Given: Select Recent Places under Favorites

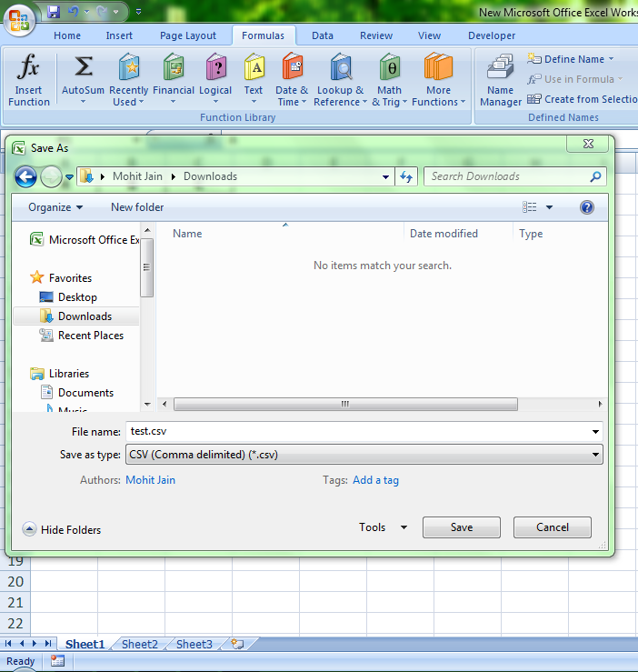Looking at the screenshot, I should click(82, 336).
